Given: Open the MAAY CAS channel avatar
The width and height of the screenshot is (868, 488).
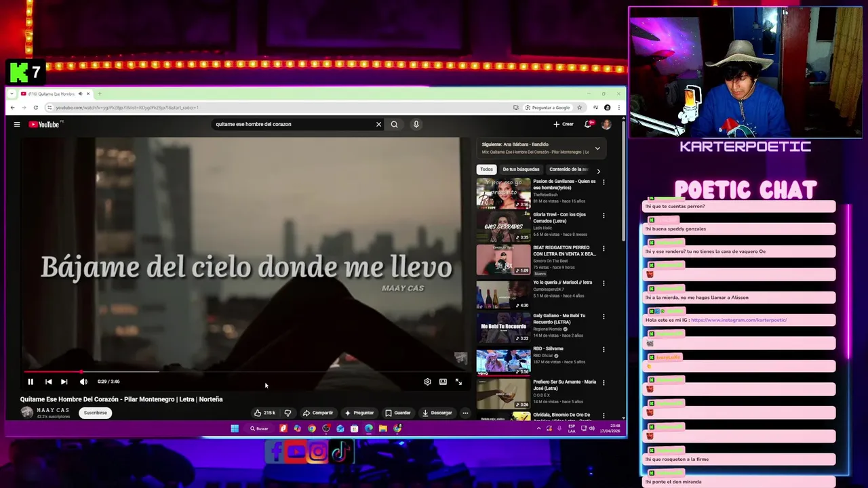Looking at the screenshot, I should pos(26,412).
